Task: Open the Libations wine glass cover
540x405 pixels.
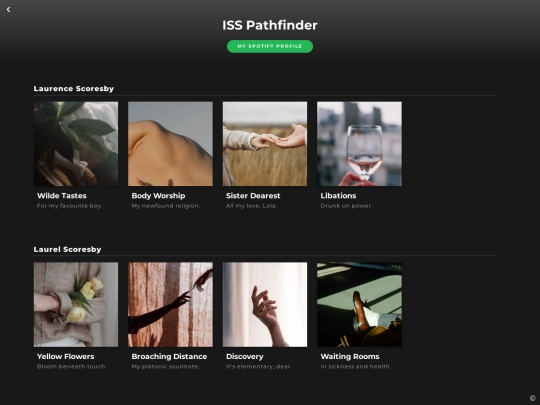Action: [359, 144]
